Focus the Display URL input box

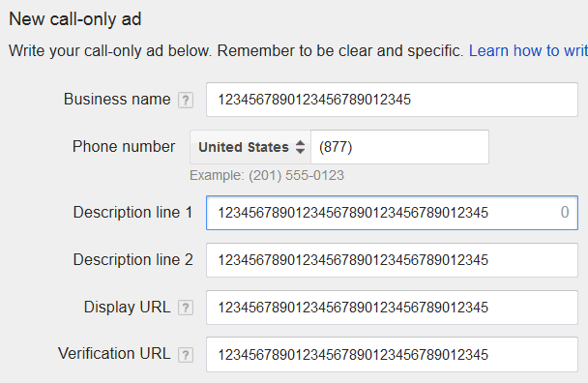(x=392, y=308)
